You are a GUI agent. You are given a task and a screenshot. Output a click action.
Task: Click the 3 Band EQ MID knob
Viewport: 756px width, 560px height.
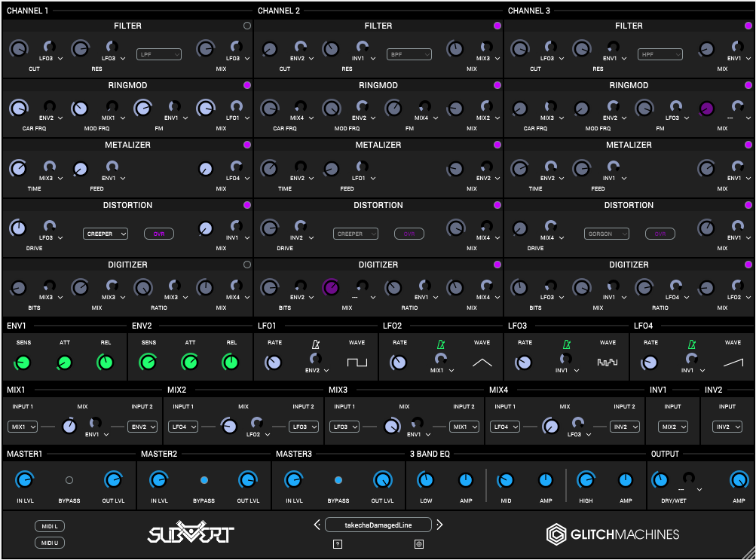click(505, 480)
